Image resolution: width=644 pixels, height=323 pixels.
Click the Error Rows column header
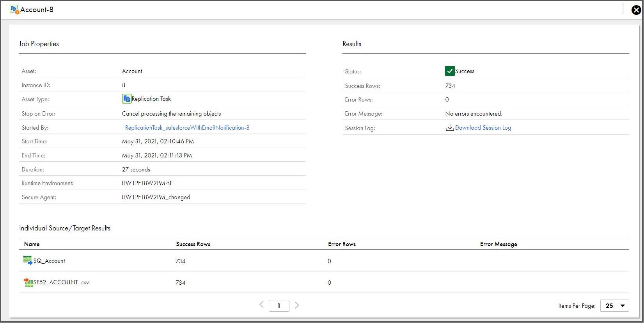[342, 244]
